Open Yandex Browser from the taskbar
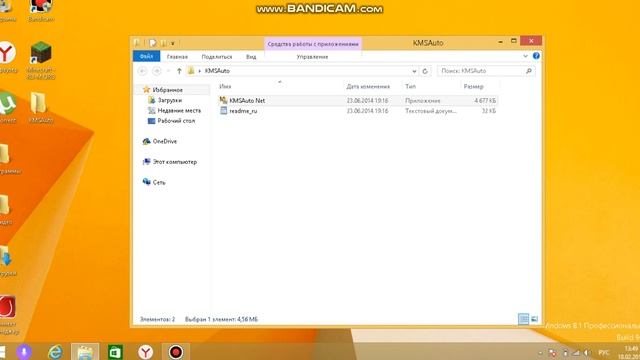Image resolution: width=640 pixels, height=360 pixels. [x=145, y=352]
